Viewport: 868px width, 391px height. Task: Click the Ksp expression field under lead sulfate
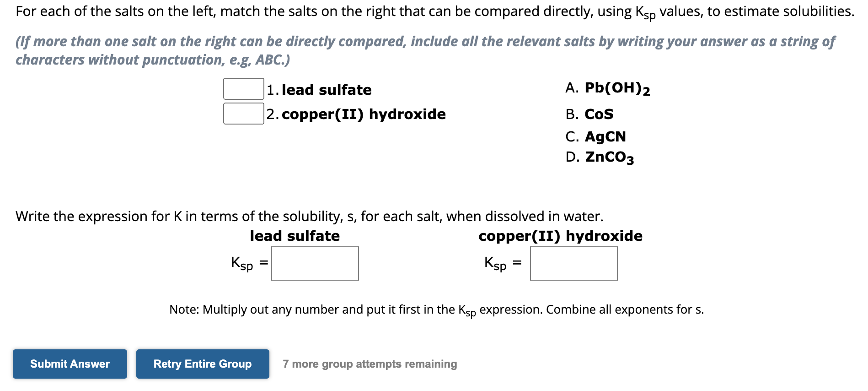(x=314, y=264)
